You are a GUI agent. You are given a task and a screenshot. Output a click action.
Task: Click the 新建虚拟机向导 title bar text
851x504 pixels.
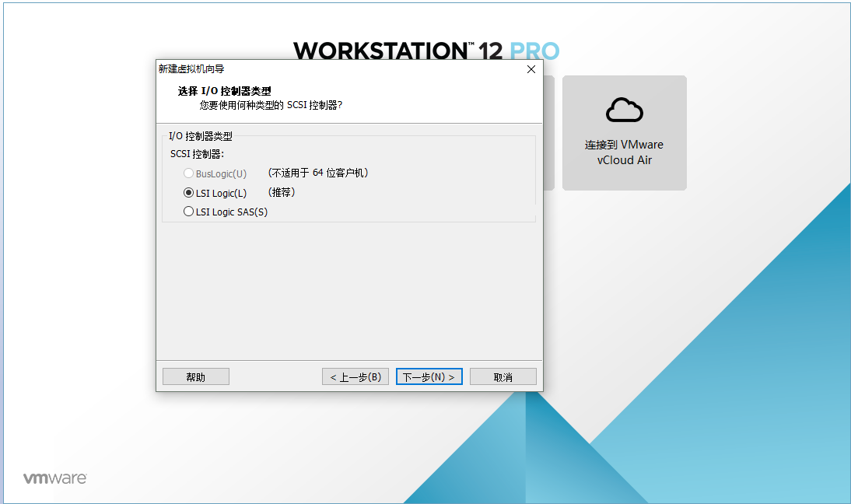point(191,69)
